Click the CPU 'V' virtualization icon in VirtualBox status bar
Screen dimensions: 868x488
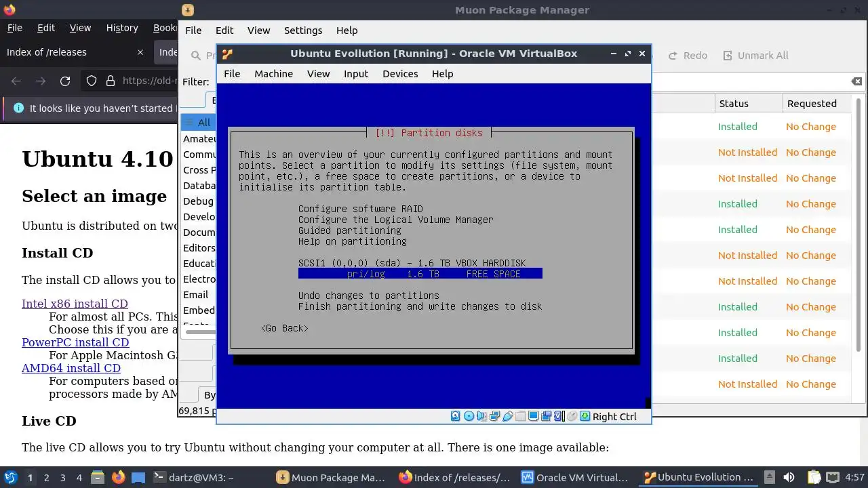tap(559, 416)
